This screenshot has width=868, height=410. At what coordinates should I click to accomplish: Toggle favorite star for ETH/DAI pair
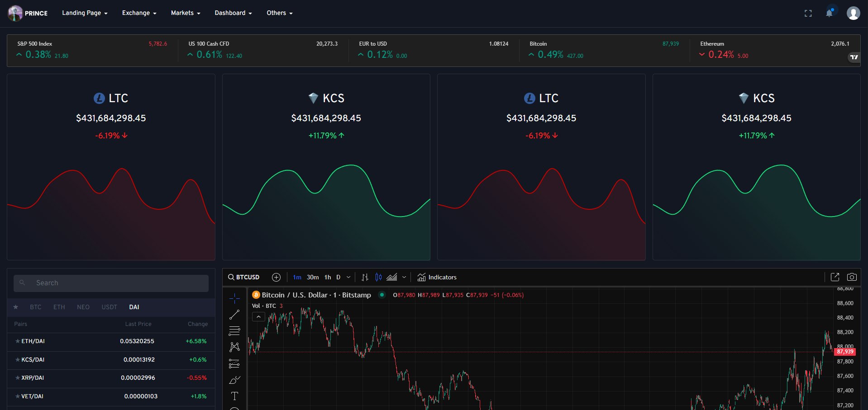click(18, 341)
